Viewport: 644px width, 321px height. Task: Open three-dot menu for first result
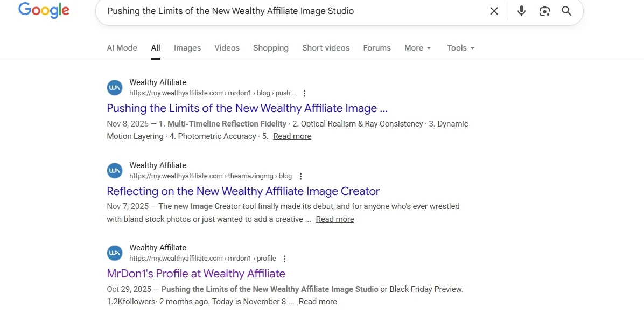point(305,93)
